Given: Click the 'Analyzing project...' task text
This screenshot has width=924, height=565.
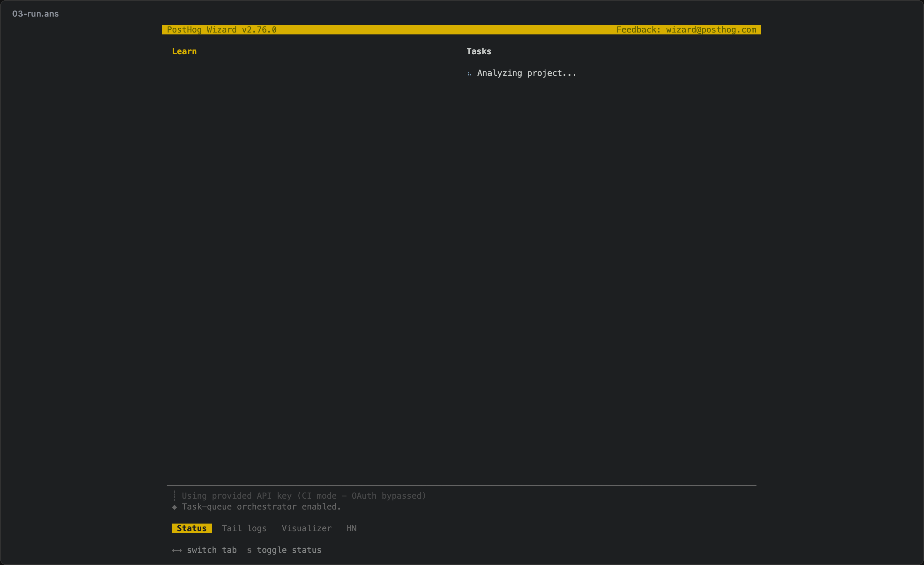Looking at the screenshot, I should (x=526, y=73).
